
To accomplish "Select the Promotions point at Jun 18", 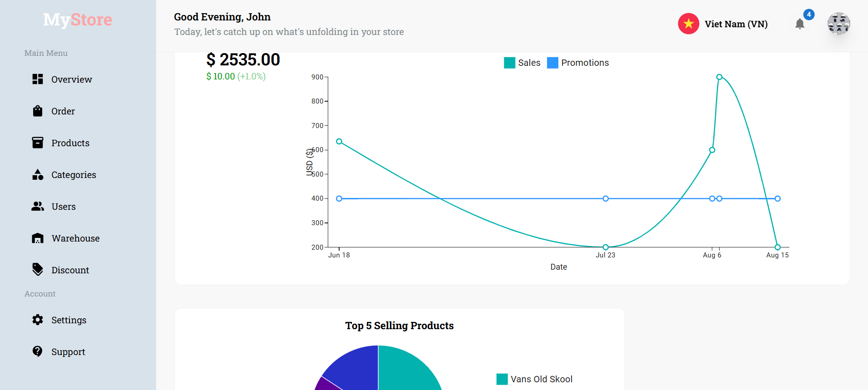I will [x=339, y=198].
